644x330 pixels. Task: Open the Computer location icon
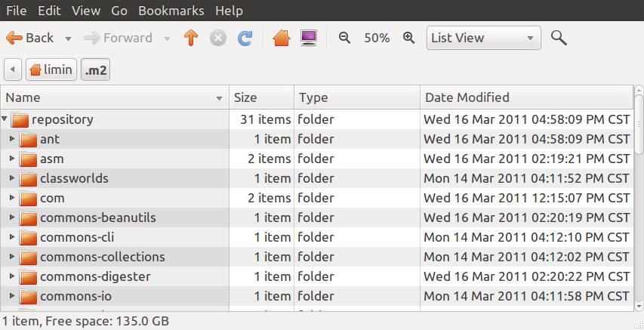click(x=308, y=38)
